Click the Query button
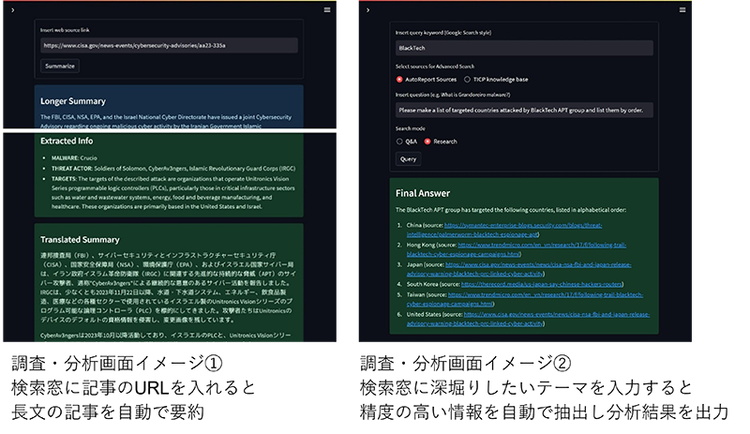This screenshot has width=750, height=434. pyautogui.click(x=408, y=159)
